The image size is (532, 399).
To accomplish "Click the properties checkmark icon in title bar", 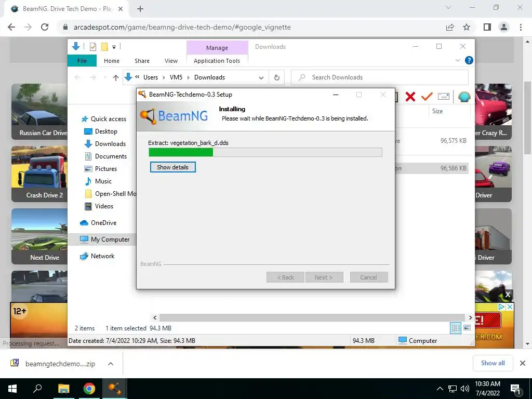I will click(92, 47).
